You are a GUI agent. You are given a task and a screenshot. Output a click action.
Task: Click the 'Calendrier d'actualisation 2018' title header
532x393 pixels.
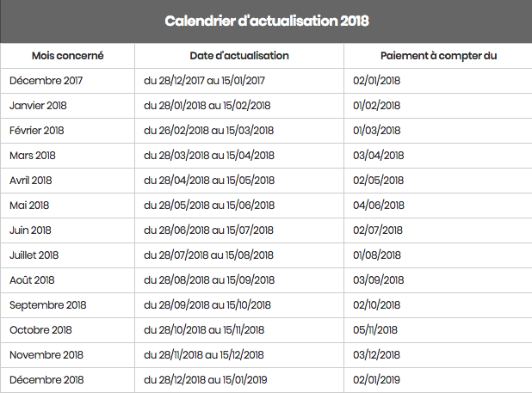pyautogui.click(x=267, y=21)
